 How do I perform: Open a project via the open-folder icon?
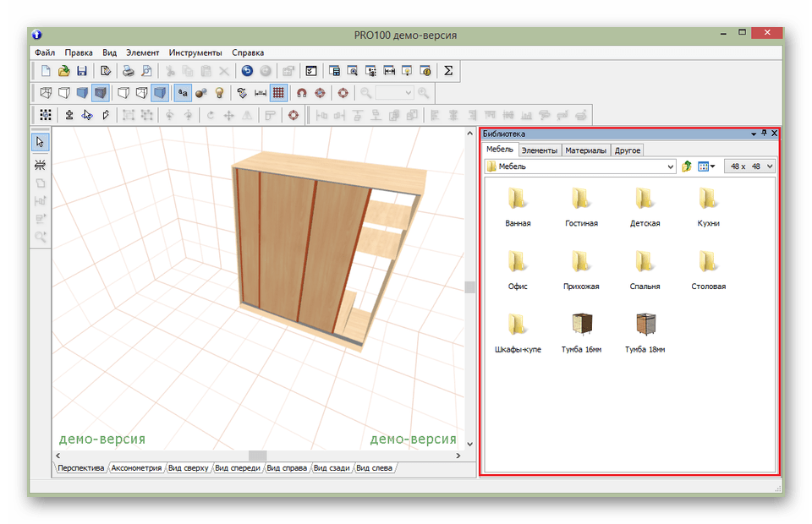(x=63, y=71)
